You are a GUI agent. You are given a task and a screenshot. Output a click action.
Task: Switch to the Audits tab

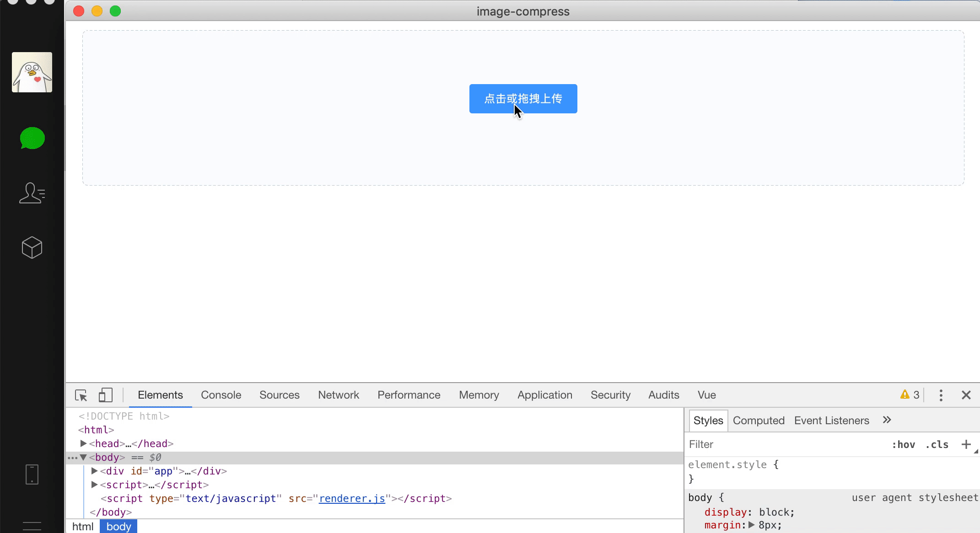coord(664,395)
